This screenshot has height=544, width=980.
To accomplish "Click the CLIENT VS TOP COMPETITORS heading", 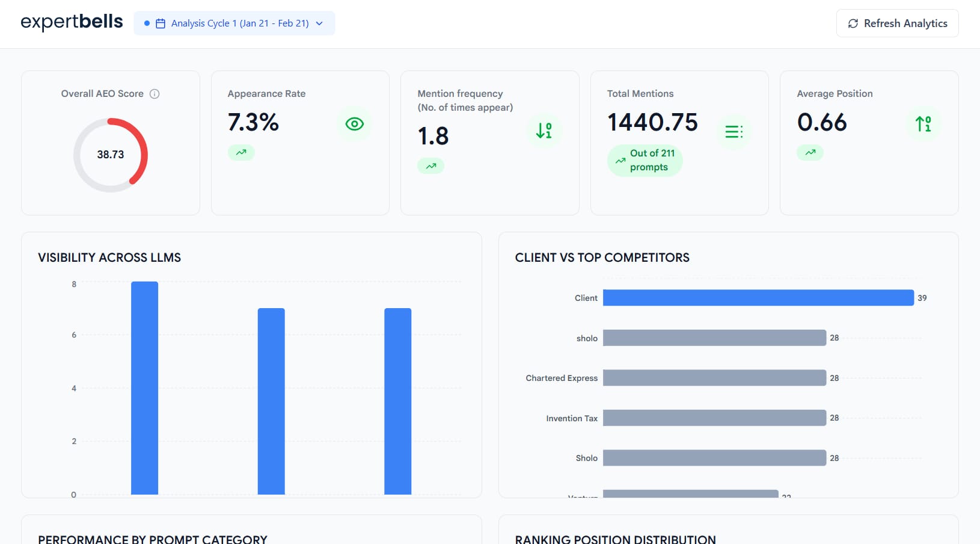I will [602, 258].
